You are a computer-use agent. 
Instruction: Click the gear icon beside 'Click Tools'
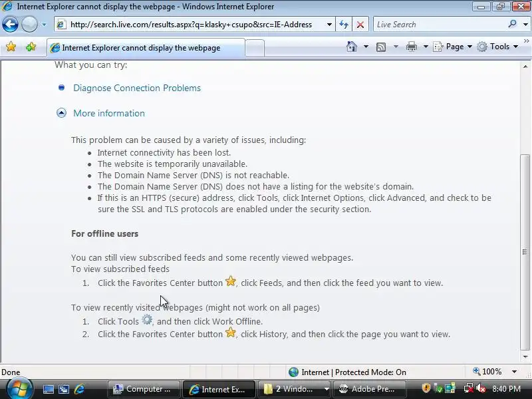(147, 319)
